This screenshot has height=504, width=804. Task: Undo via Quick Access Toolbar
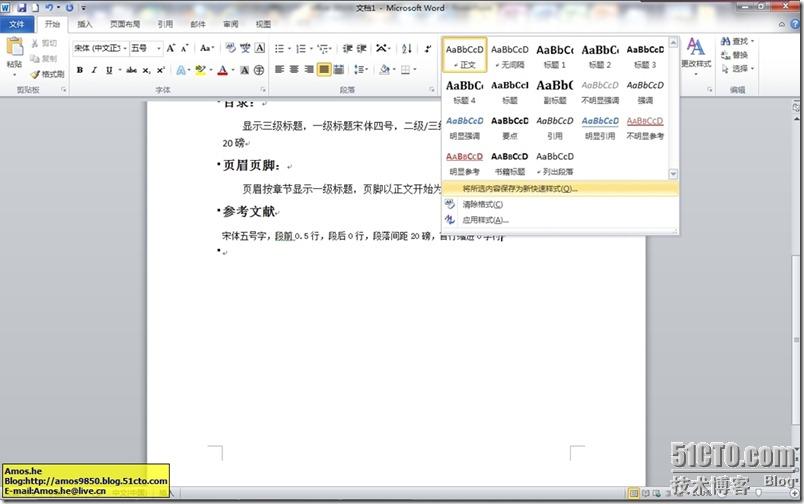[x=49, y=8]
